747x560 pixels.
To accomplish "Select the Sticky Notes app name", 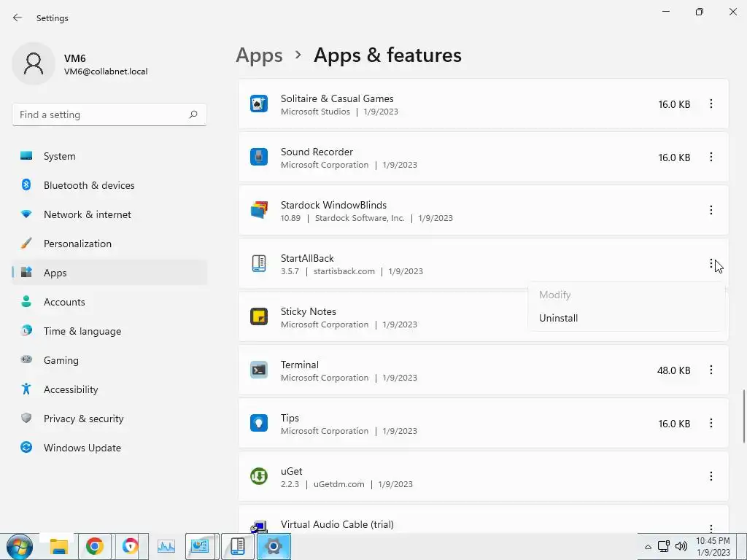I will coord(309,311).
